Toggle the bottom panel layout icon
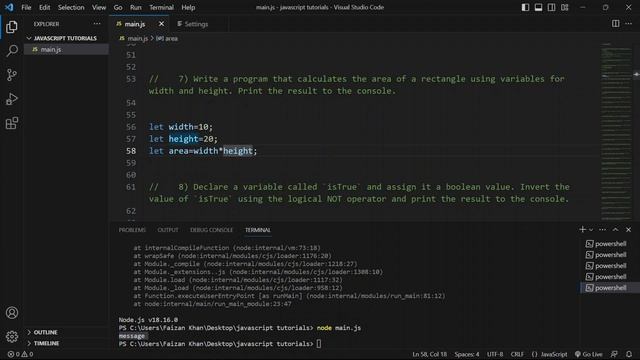Image resolution: width=640 pixels, height=360 pixels. [538, 7]
